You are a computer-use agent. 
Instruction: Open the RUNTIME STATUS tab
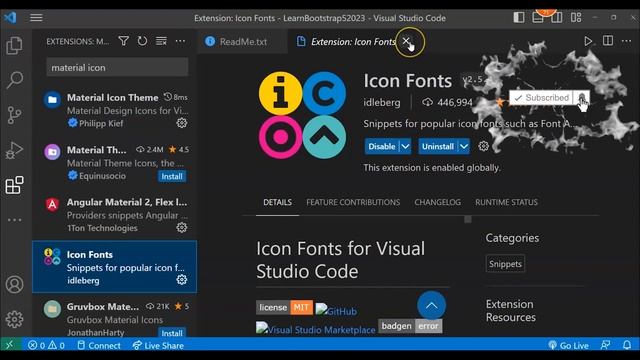pos(506,202)
